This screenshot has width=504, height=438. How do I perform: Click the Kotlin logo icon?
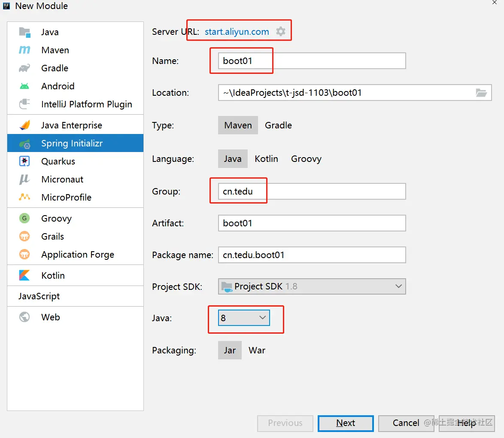[x=24, y=276]
